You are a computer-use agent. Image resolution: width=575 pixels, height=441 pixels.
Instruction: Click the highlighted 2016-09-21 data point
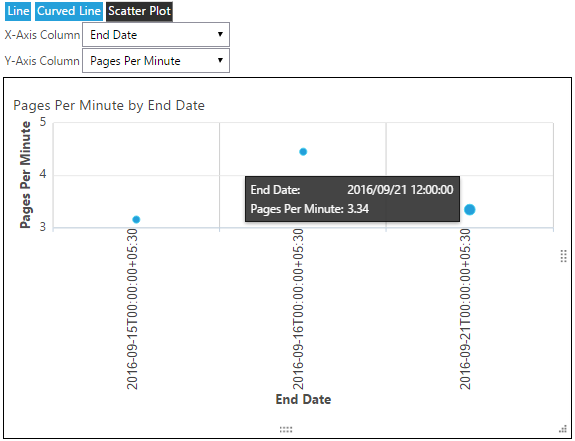[x=470, y=210]
